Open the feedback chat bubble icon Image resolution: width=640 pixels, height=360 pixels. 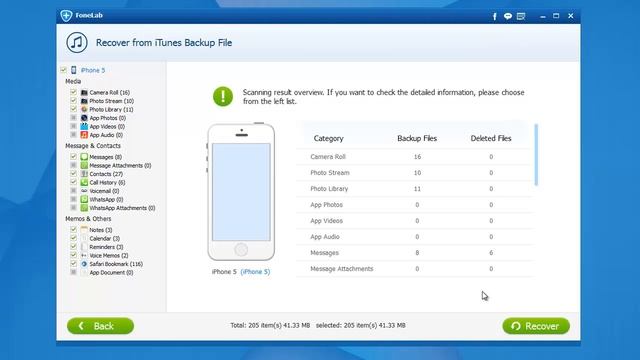508,16
